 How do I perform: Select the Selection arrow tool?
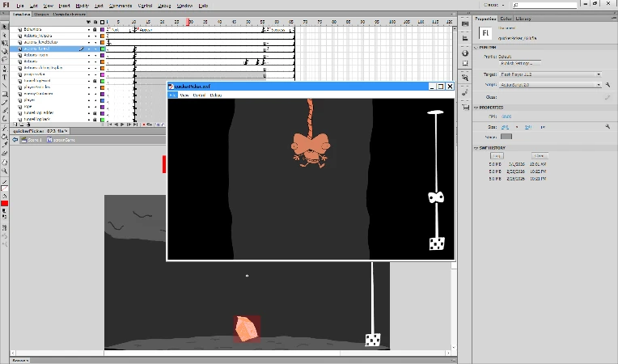(4, 27)
